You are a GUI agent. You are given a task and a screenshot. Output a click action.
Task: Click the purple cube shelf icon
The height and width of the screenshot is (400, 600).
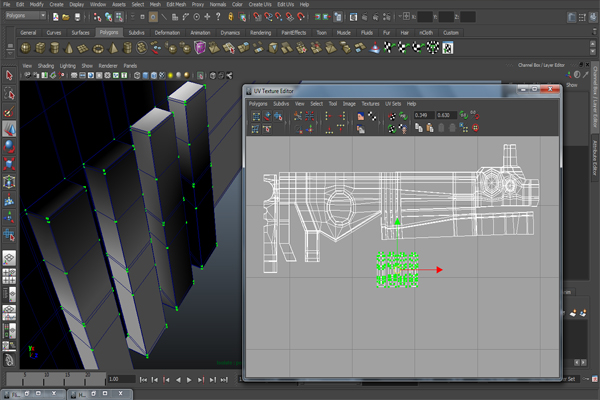click(x=200, y=48)
